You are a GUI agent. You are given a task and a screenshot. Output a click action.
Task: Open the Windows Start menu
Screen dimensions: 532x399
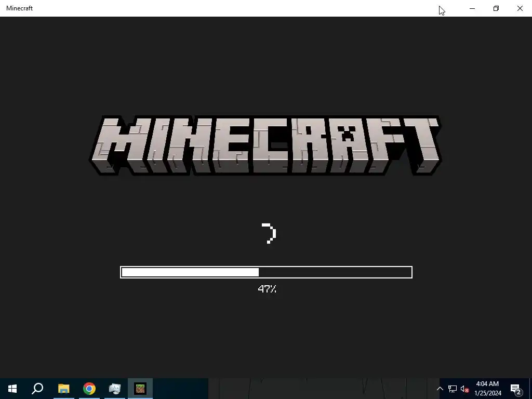(x=12, y=389)
